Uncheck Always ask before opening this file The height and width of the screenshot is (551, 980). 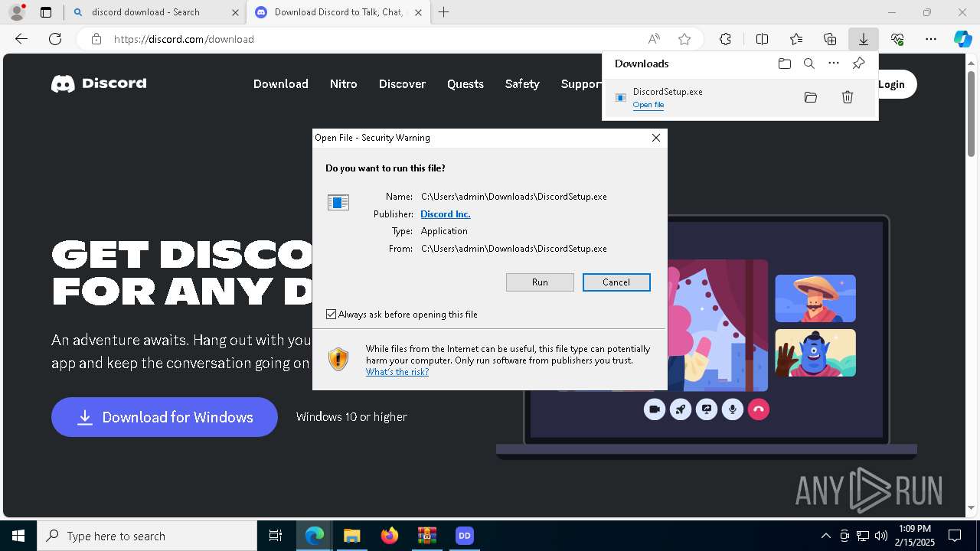332,315
